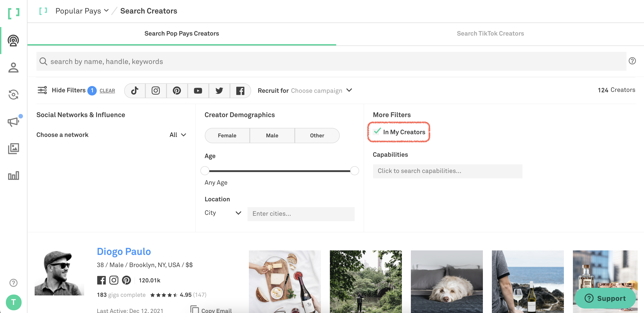The width and height of the screenshot is (644, 313).
Task: Click the history/activity icon in sidebar
Action: click(14, 95)
